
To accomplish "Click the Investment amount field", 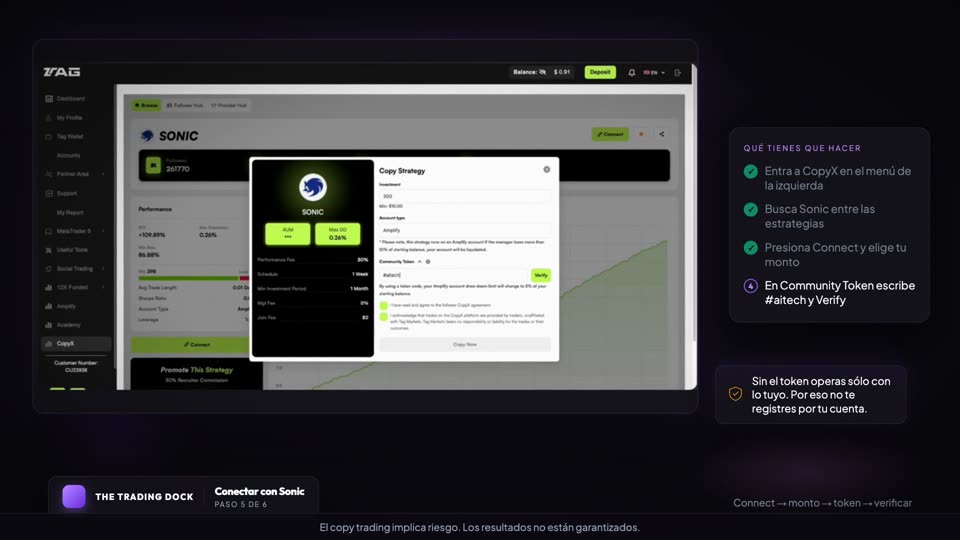I will click(465, 196).
